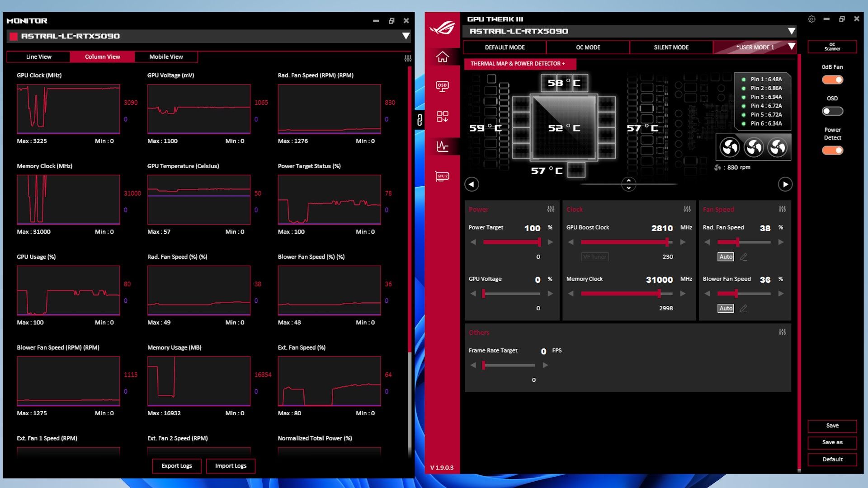
Task: Collapse the thermal map panel expander
Action: point(628,184)
